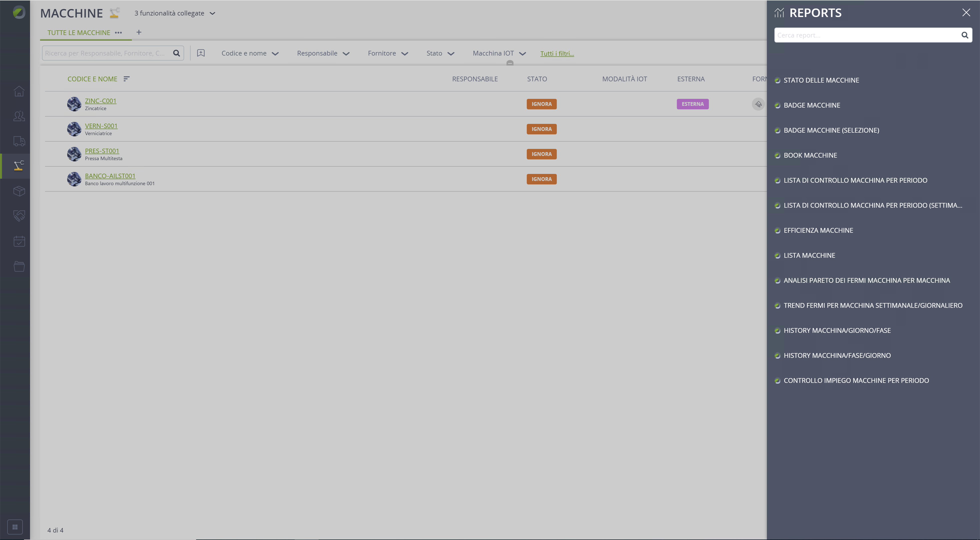Open the Macchina IOT filter dropdown
Image resolution: width=980 pixels, height=540 pixels.
pos(499,53)
